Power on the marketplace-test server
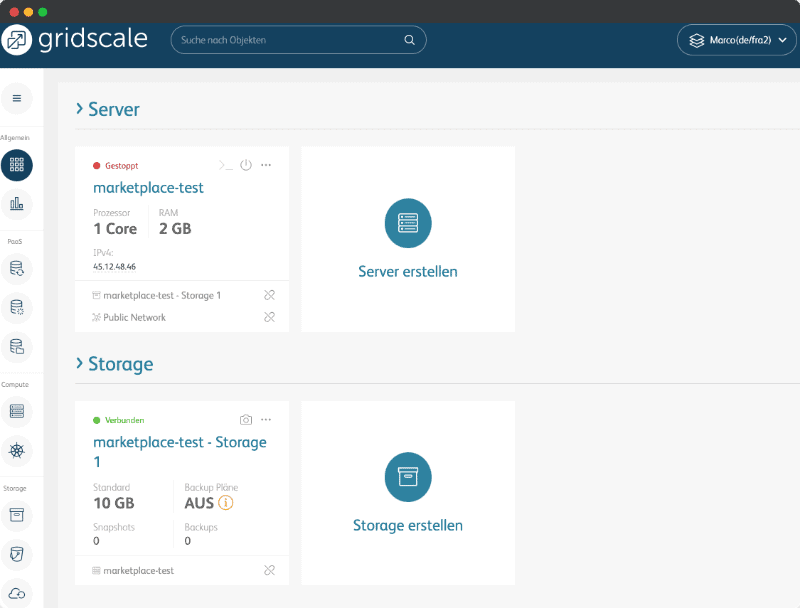Image resolution: width=800 pixels, height=608 pixels. pos(246,165)
